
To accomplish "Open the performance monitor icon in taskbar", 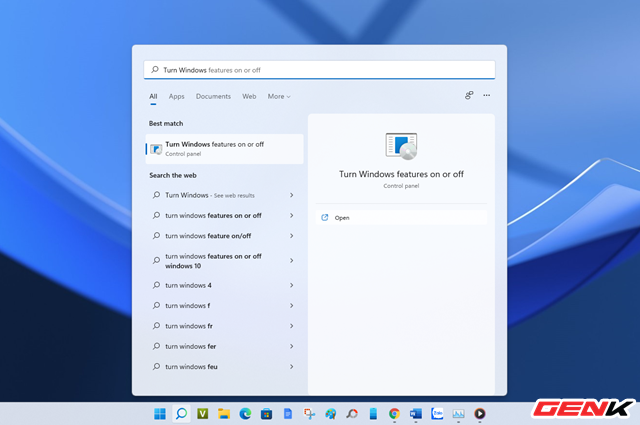I will click(x=458, y=414).
